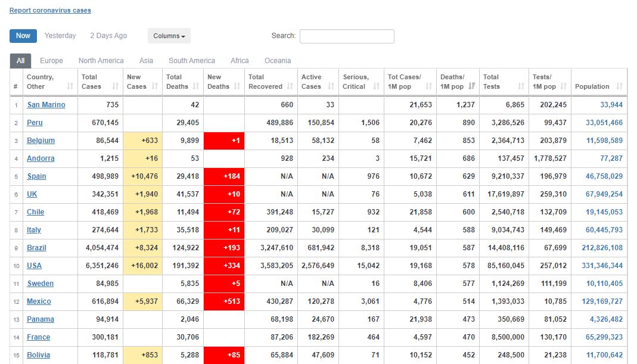Viewport: 637px width, 364px height.
Task: Filter table by Asia
Action: tap(146, 61)
